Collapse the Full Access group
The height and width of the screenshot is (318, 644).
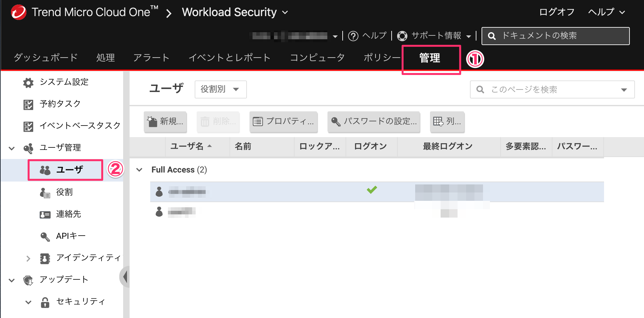tap(140, 170)
